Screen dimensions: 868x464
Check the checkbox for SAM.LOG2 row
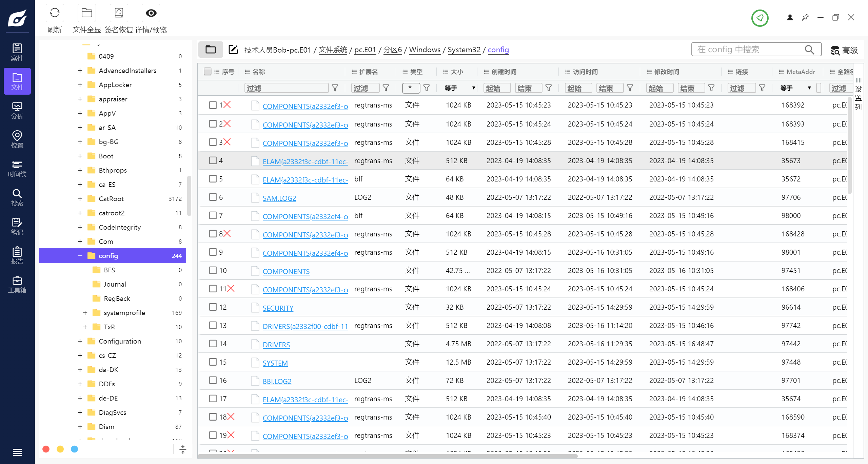pos(213,197)
